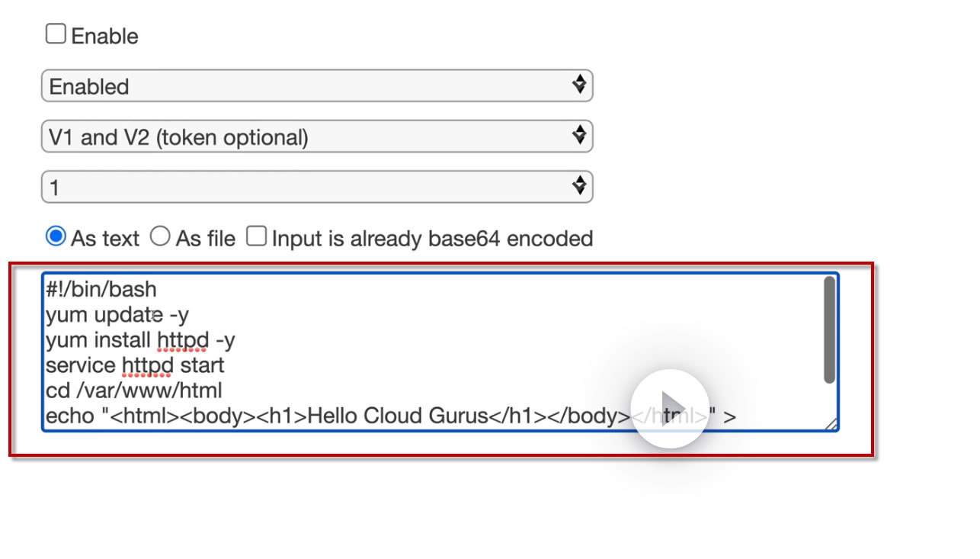Click the word service in the script
Image resolution: width=980 pixels, height=559 pixels.
tap(81, 365)
